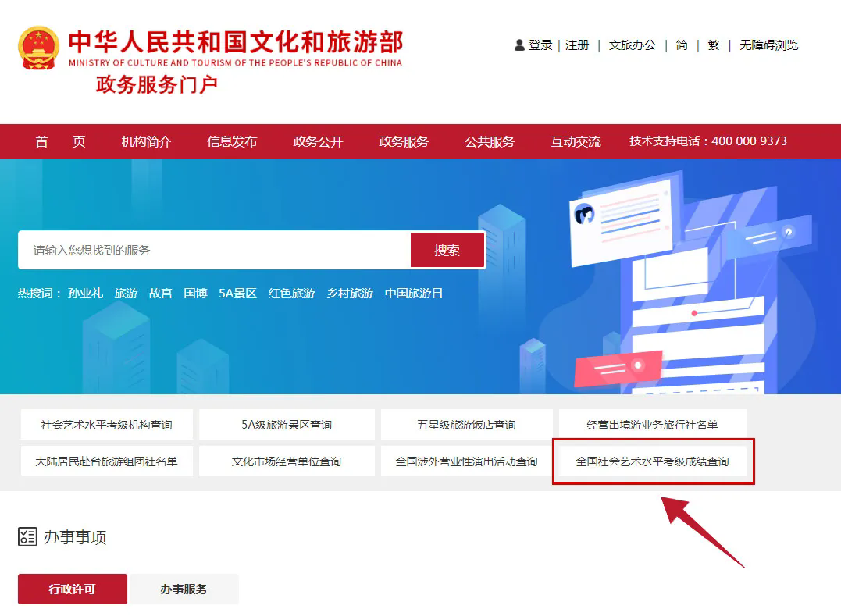Open 无障碍浏览 accessibility mode
Viewport: 841px width, 616px height.
(768, 45)
